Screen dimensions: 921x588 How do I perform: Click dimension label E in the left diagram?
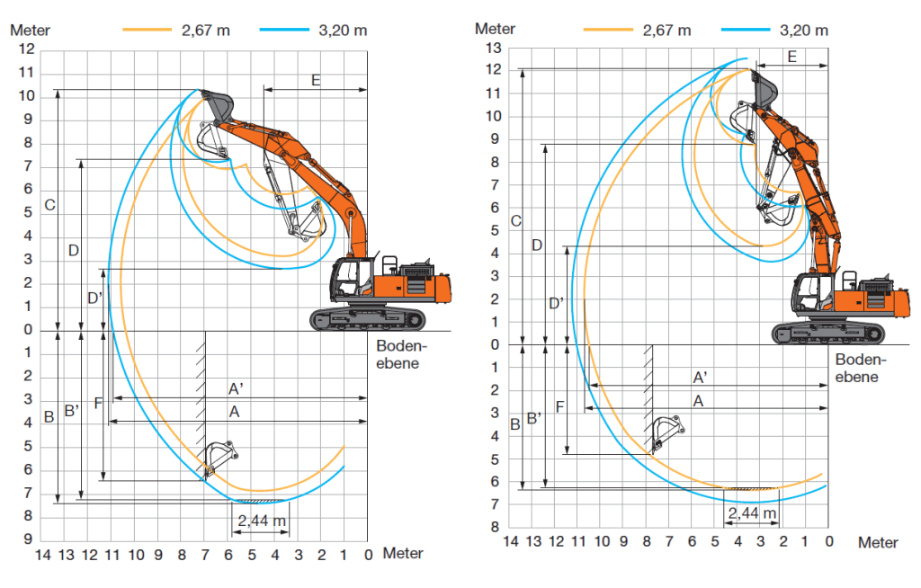[316, 81]
